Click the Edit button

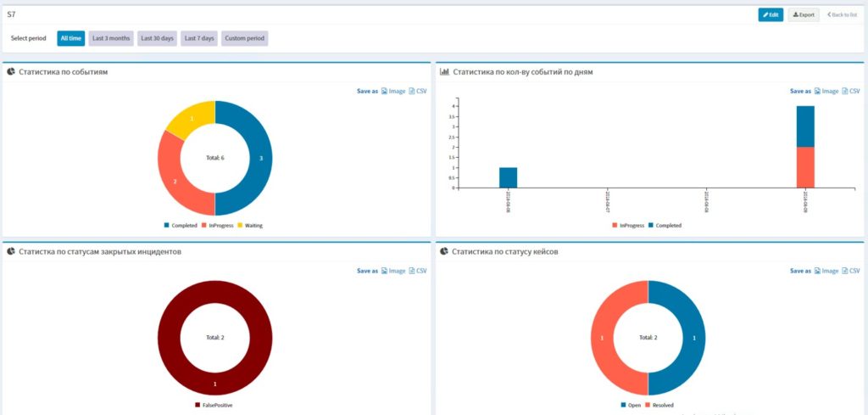pyautogui.click(x=770, y=14)
